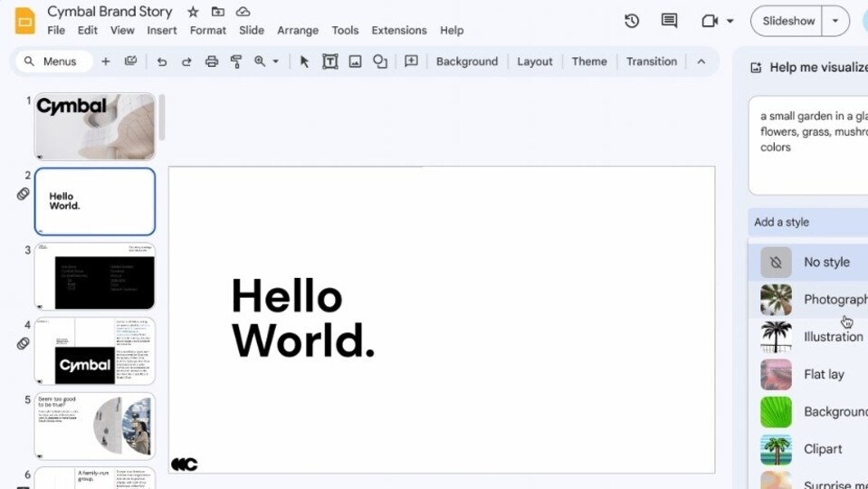This screenshot has height=489, width=868.
Task: Click the add comment icon
Action: pyautogui.click(x=411, y=61)
